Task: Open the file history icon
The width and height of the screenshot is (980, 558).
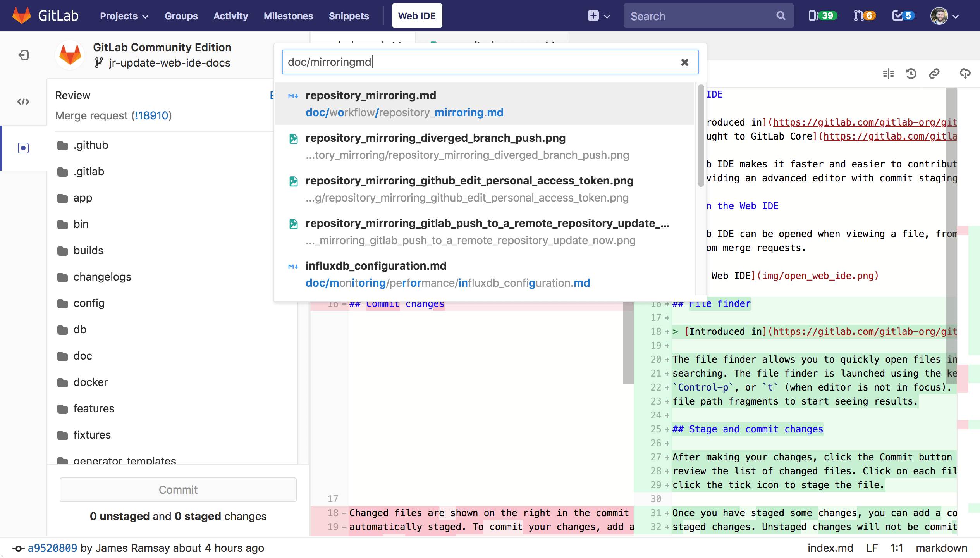Action: pyautogui.click(x=911, y=74)
